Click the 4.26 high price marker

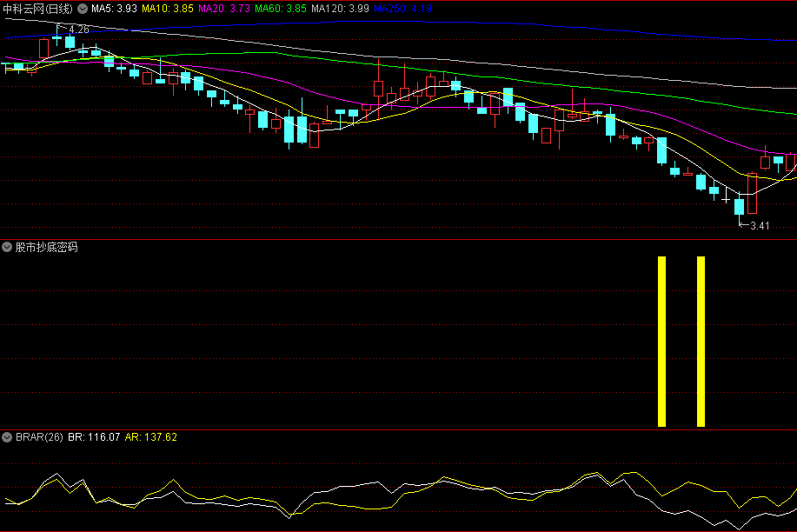(x=79, y=30)
